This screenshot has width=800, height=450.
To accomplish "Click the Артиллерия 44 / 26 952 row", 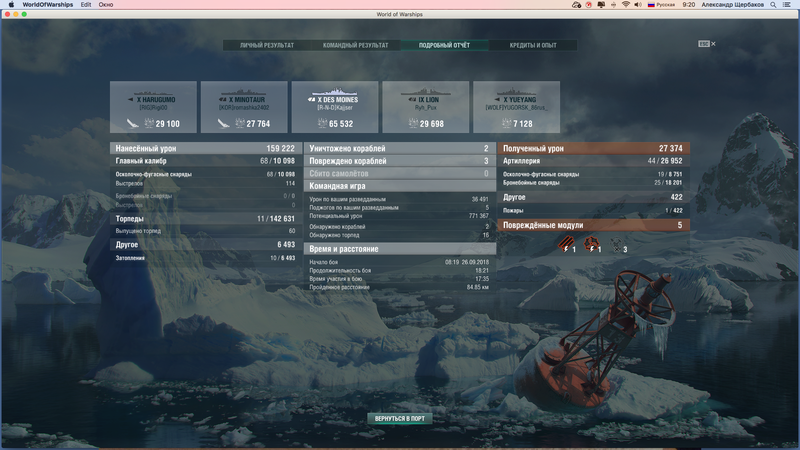I will (593, 161).
